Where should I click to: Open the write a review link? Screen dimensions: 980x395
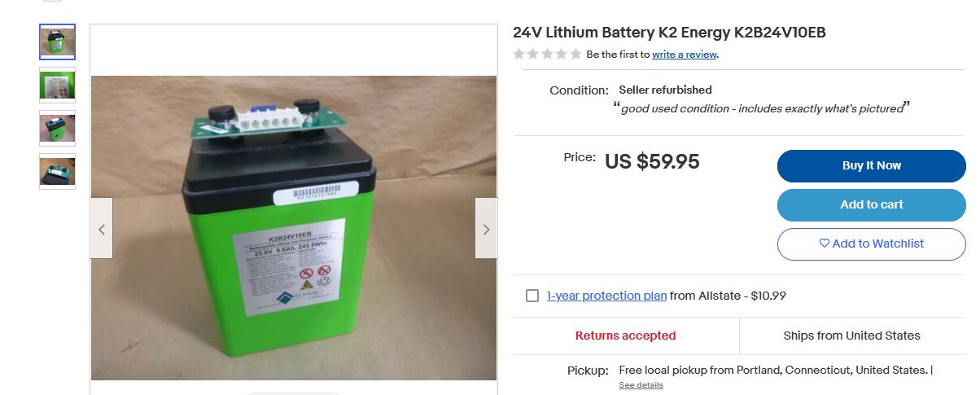tap(685, 55)
